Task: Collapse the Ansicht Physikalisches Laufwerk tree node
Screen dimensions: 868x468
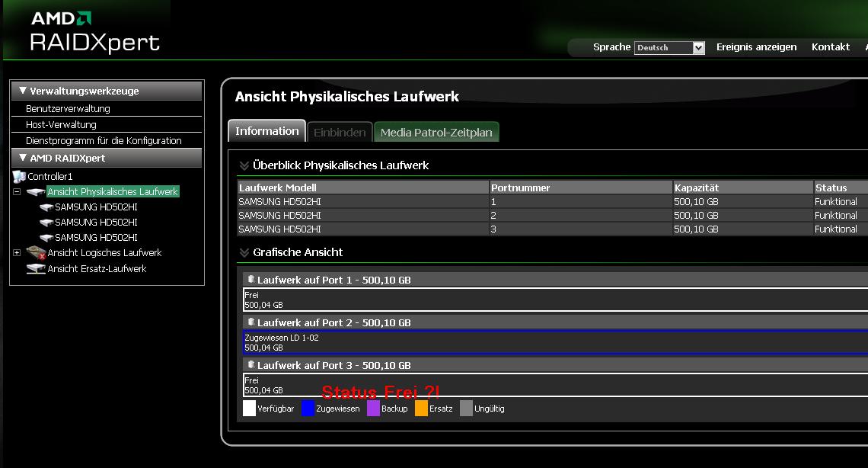Action: coord(17,191)
